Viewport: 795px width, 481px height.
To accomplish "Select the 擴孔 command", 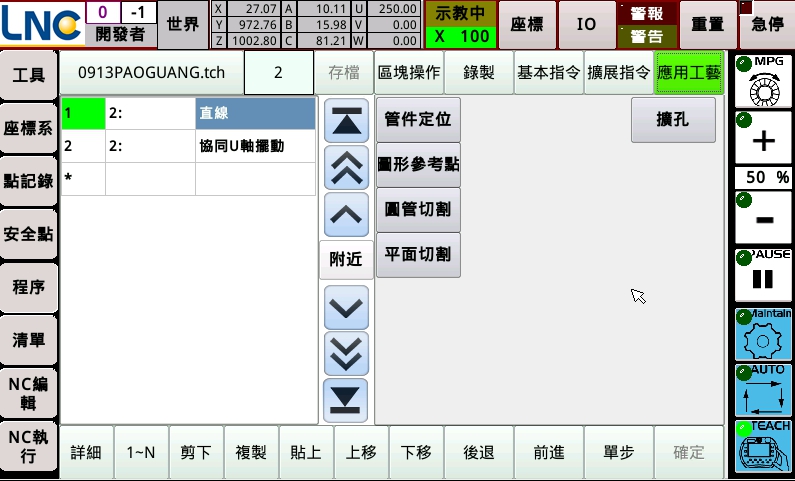I will [673, 120].
